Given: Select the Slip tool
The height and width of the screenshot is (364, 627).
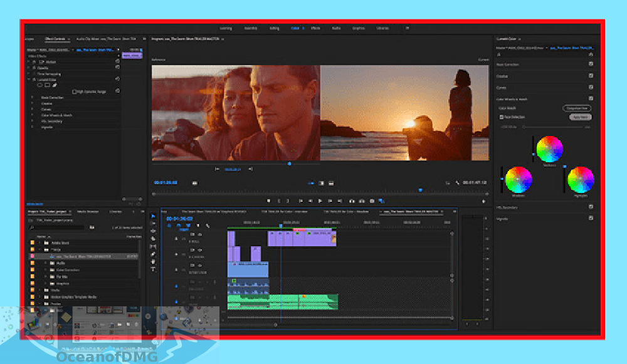Looking at the screenshot, I should click(x=153, y=246).
